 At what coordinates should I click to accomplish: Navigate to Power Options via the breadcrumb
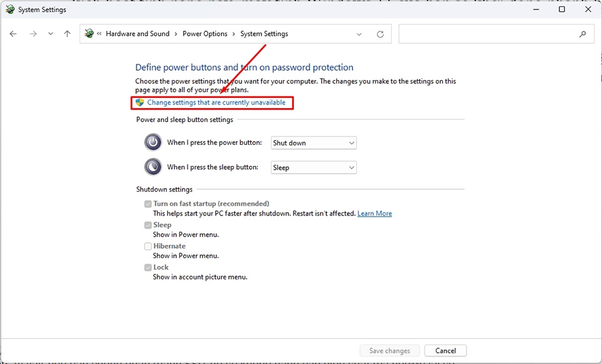204,33
